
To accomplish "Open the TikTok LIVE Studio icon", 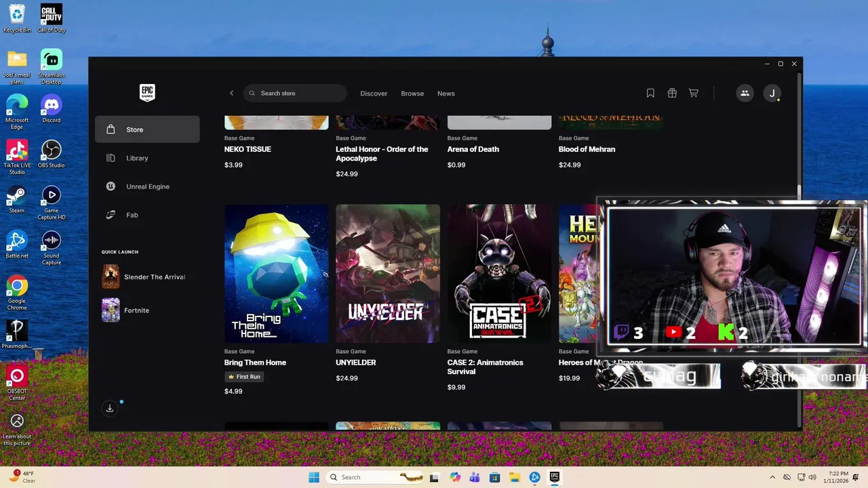I will coord(17,157).
